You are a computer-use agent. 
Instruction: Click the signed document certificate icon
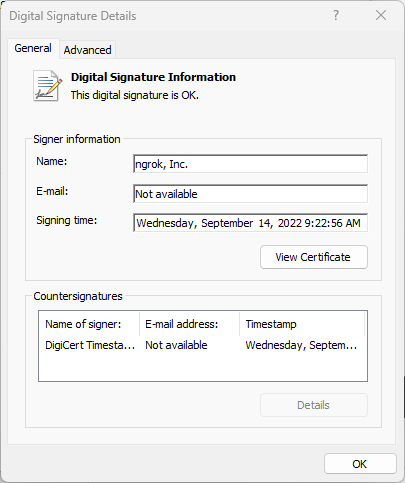coord(47,86)
